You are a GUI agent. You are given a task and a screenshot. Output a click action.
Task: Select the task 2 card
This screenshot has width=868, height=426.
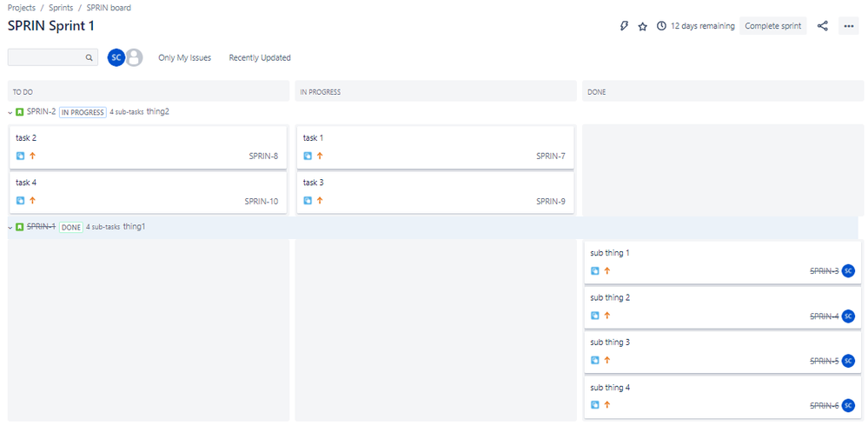(148, 147)
